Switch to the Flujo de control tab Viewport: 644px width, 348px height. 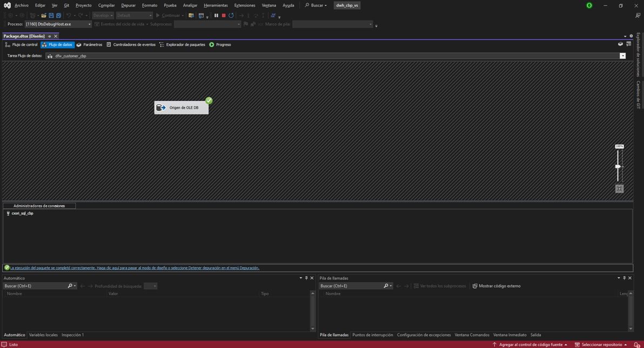coord(22,45)
